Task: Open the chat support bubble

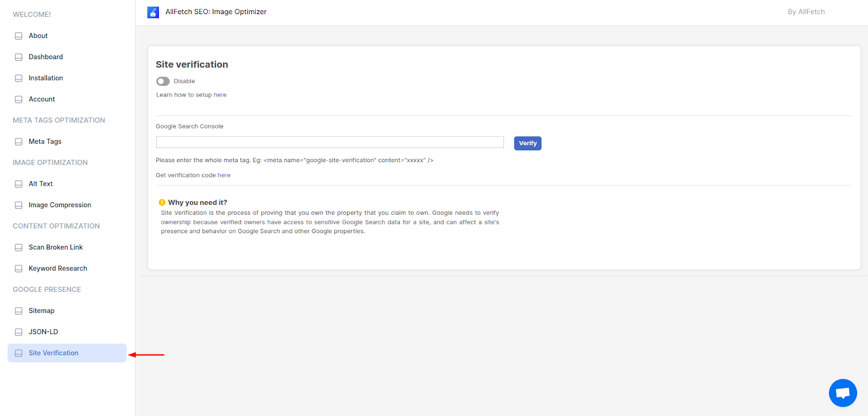Action: [843, 393]
